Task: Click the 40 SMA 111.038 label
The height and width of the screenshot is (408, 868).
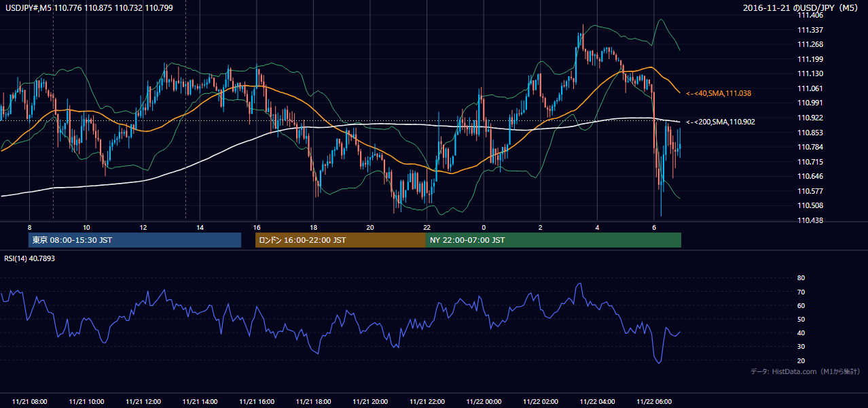Action: click(x=719, y=93)
